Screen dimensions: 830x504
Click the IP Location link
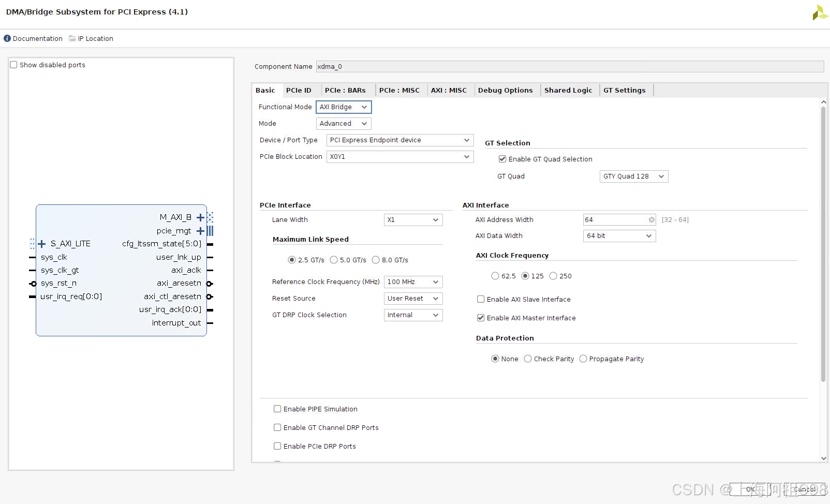click(96, 39)
